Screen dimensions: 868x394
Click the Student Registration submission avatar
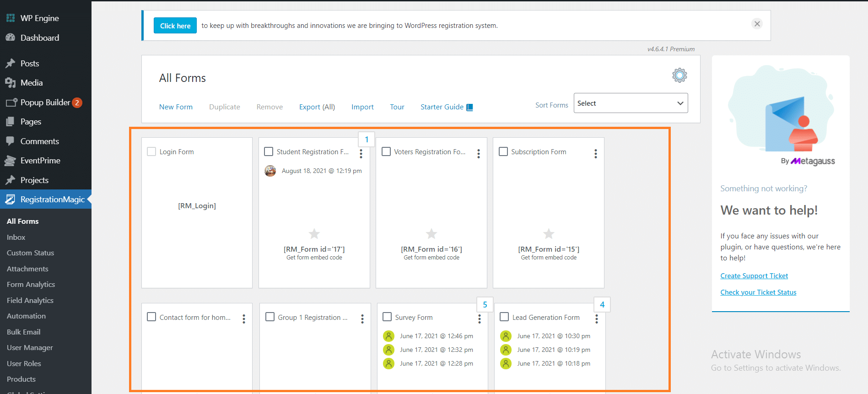pyautogui.click(x=270, y=171)
